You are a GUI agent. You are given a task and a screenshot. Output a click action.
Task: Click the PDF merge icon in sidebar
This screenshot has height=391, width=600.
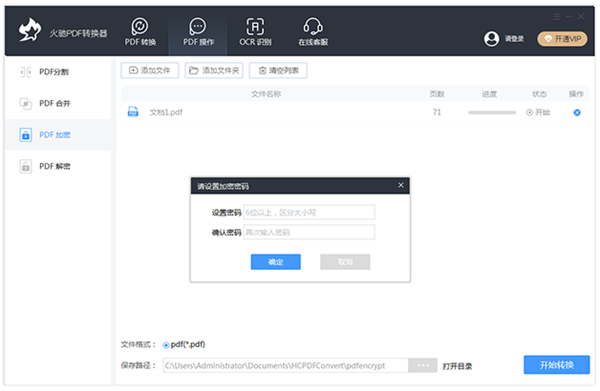(x=25, y=103)
